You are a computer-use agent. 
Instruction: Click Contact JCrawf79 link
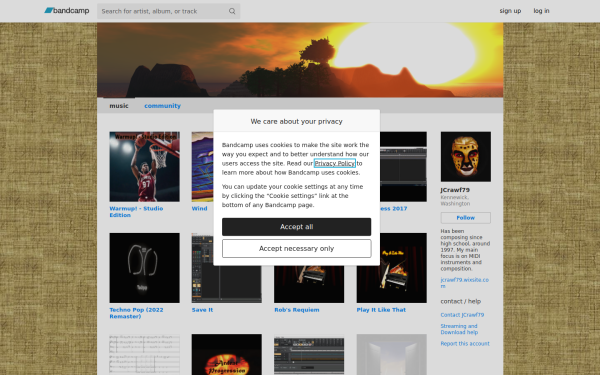click(462, 315)
